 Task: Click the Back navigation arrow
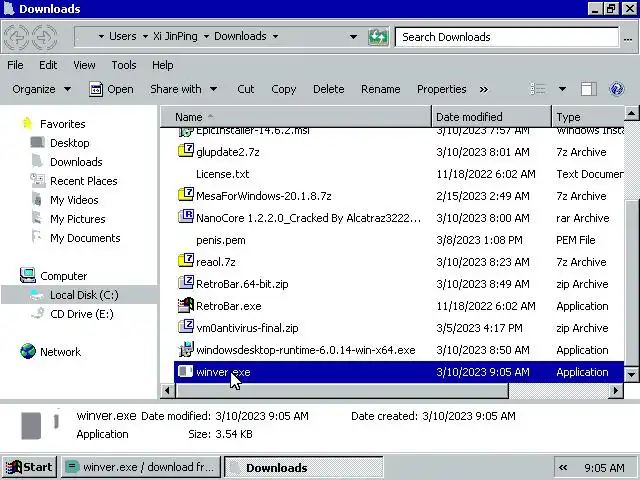click(x=16, y=38)
